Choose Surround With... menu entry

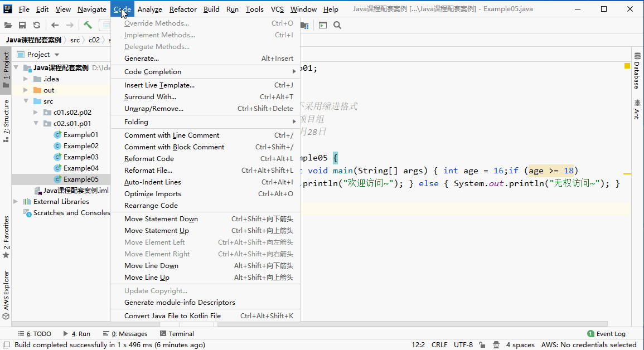[205, 97]
